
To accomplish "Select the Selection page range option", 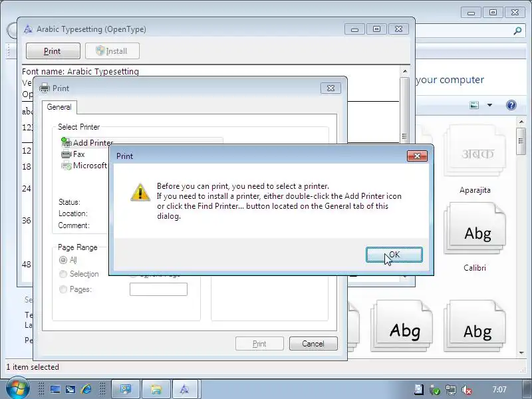I will 63,274.
